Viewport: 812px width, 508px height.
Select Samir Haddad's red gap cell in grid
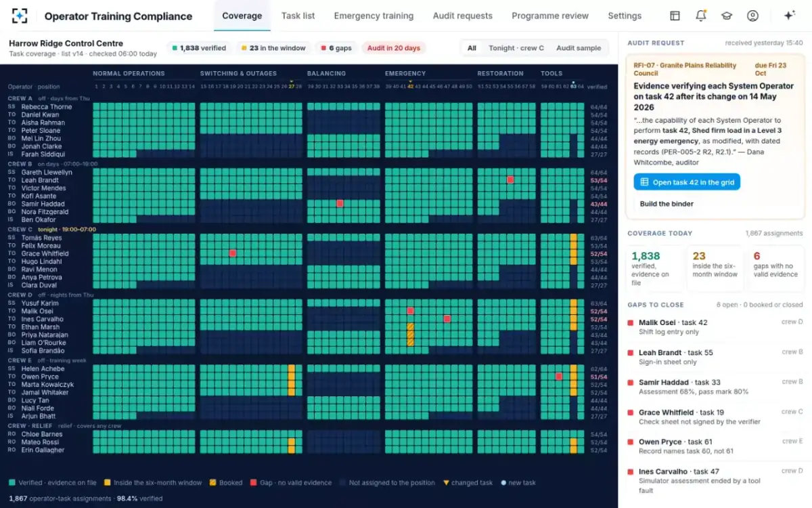coord(340,203)
